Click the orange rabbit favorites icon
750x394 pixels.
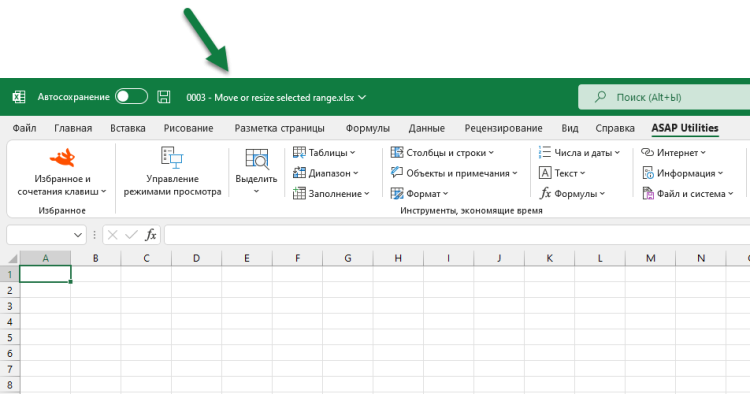[63, 157]
